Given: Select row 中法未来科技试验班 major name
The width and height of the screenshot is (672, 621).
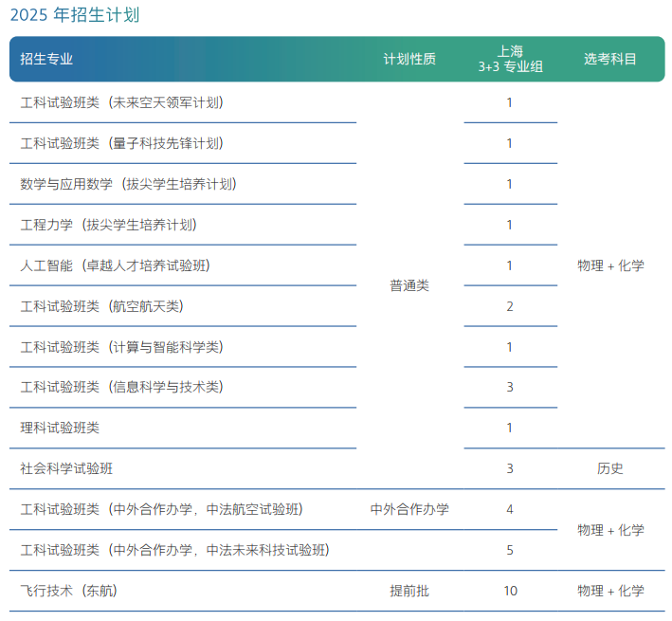Looking at the screenshot, I should [175, 550].
